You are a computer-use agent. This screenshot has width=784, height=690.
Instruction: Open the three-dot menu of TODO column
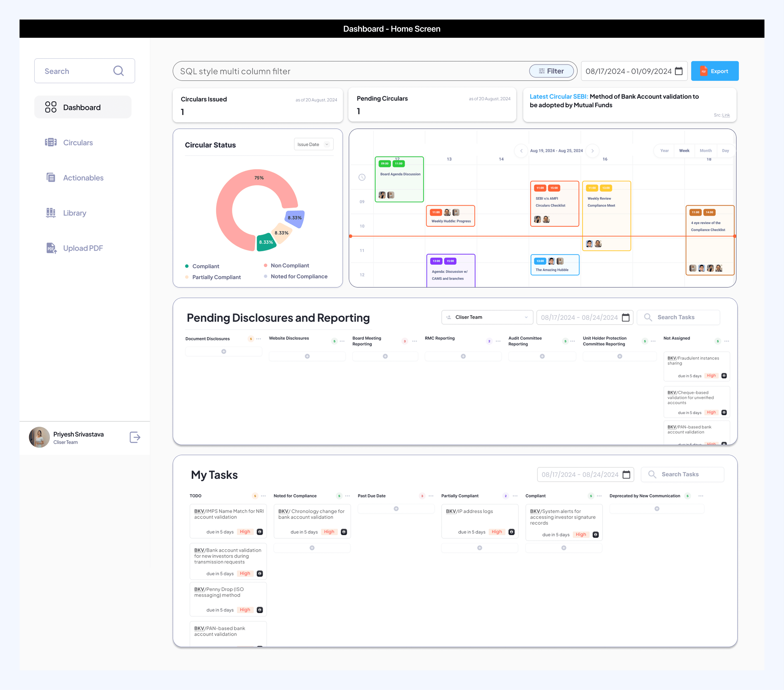(263, 496)
